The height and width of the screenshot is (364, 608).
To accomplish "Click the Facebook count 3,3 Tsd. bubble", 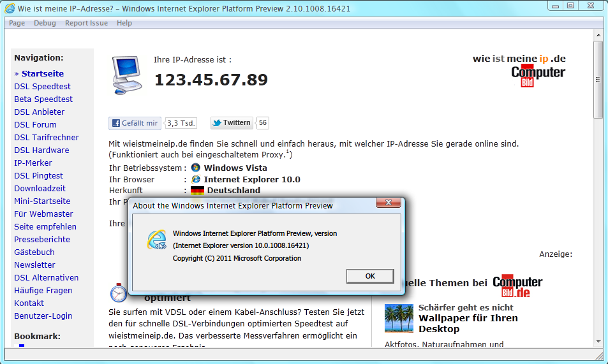I will 181,123.
